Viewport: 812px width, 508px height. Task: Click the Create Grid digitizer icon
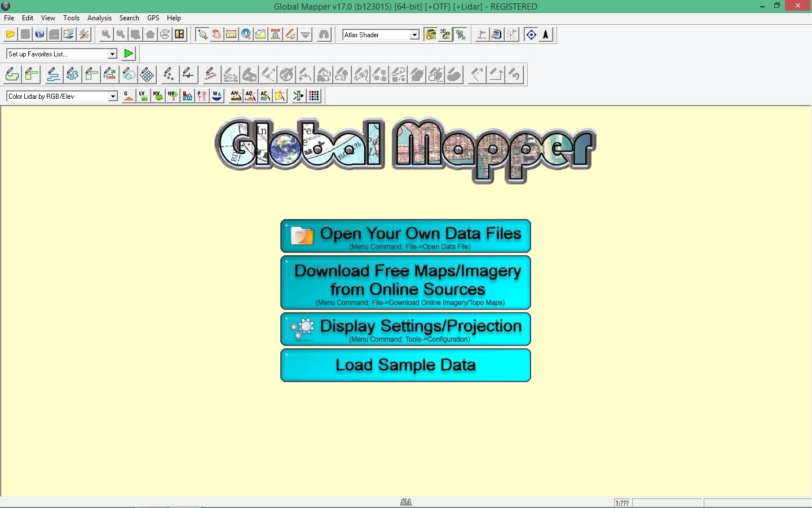(x=147, y=75)
